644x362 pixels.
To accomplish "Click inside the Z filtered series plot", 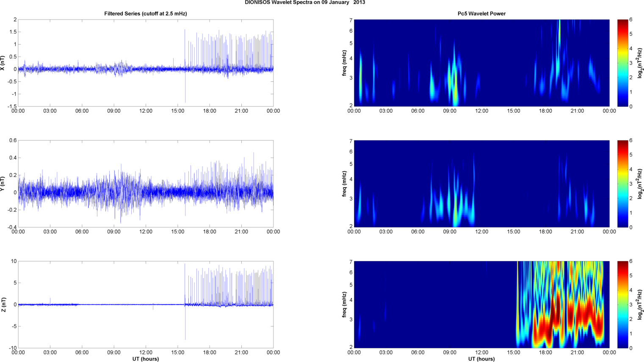I will tap(146, 304).
